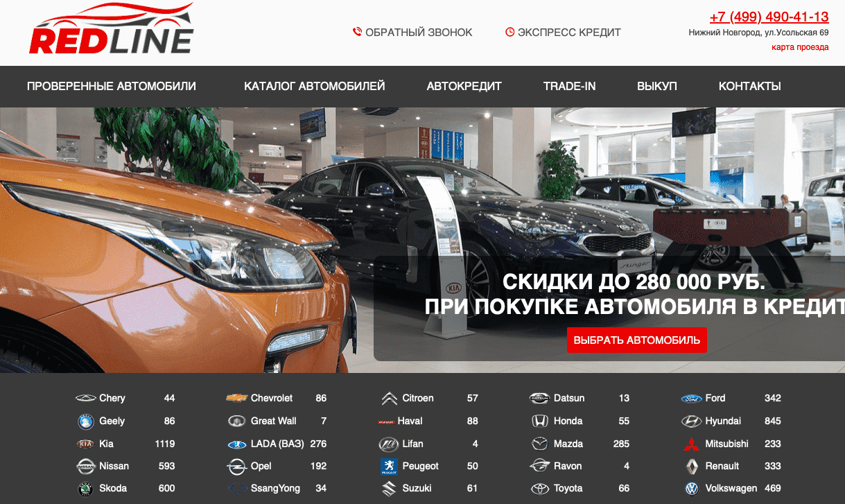Click the Peugeot lion brand icon
This screenshot has width=845, height=504.
(x=388, y=467)
